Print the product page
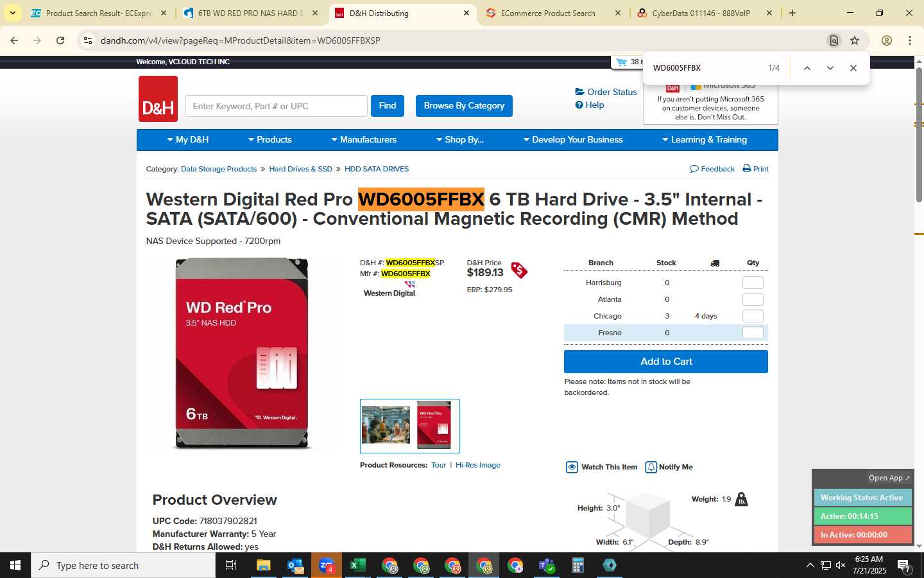 (755, 169)
